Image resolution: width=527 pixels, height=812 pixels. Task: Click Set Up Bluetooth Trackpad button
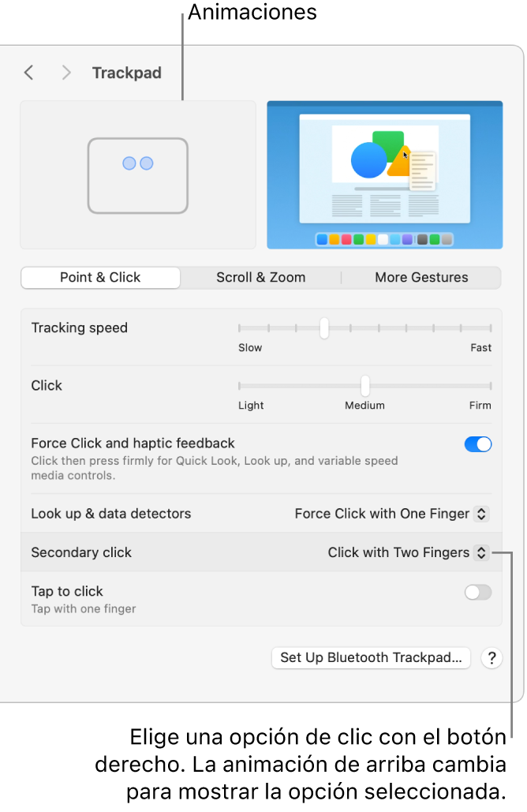click(x=371, y=658)
